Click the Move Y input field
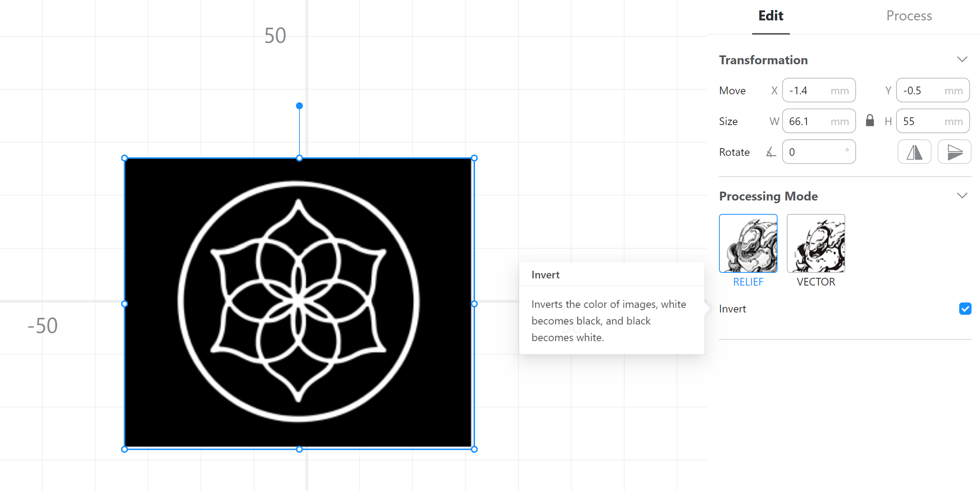Image resolution: width=980 pixels, height=491 pixels. pyautogui.click(x=933, y=90)
